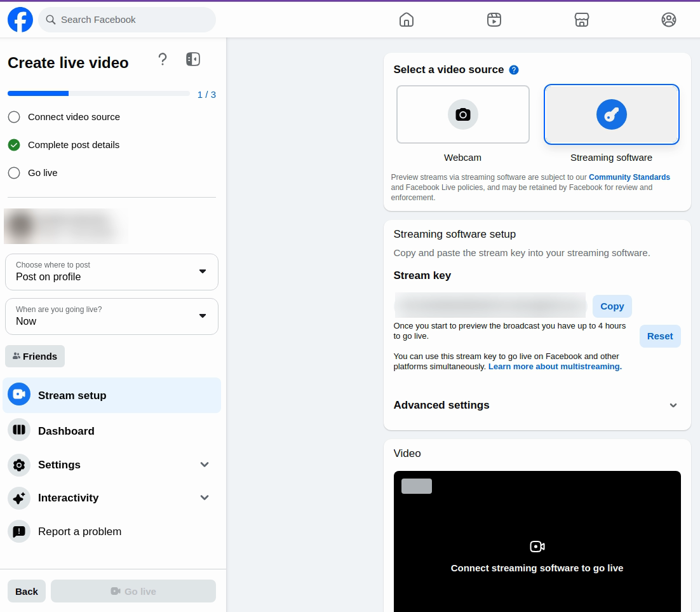
Task: Expand Advanced settings chevron
Action: click(673, 405)
